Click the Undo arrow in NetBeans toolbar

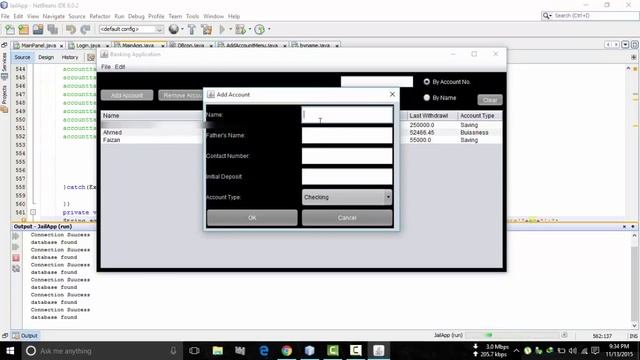[71, 29]
